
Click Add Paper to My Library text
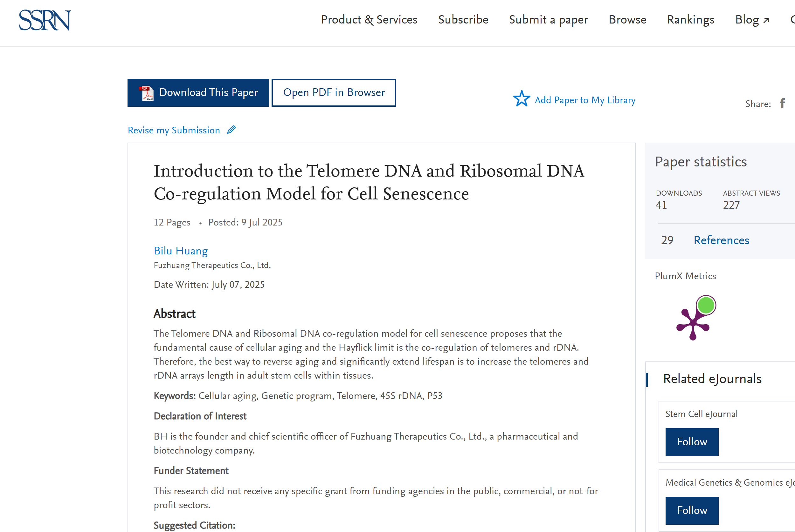585,100
